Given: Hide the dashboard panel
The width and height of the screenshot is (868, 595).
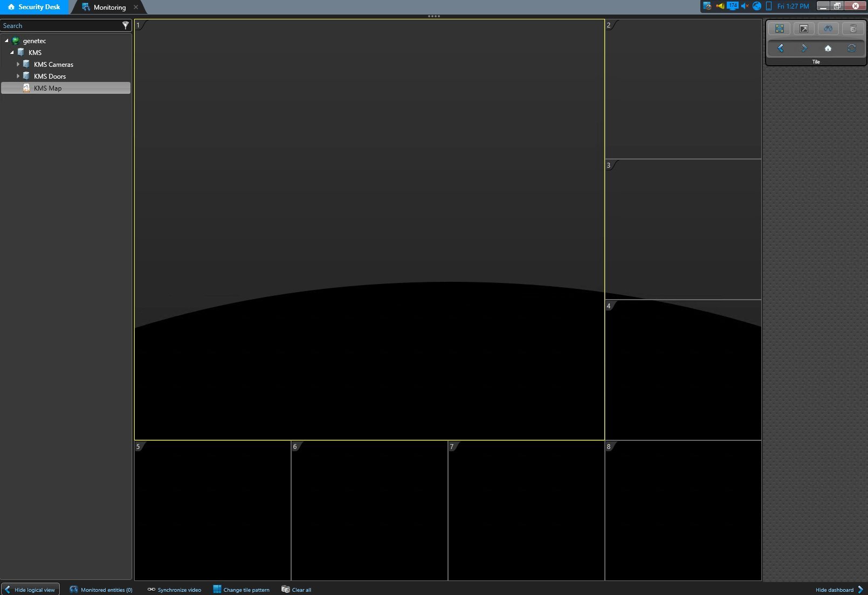Looking at the screenshot, I should (839, 590).
